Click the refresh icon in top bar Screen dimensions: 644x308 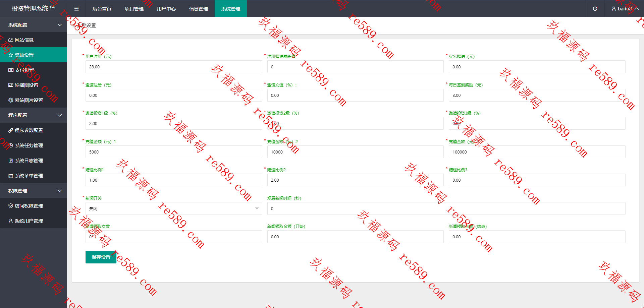pyautogui.click(x=595, y=9)
